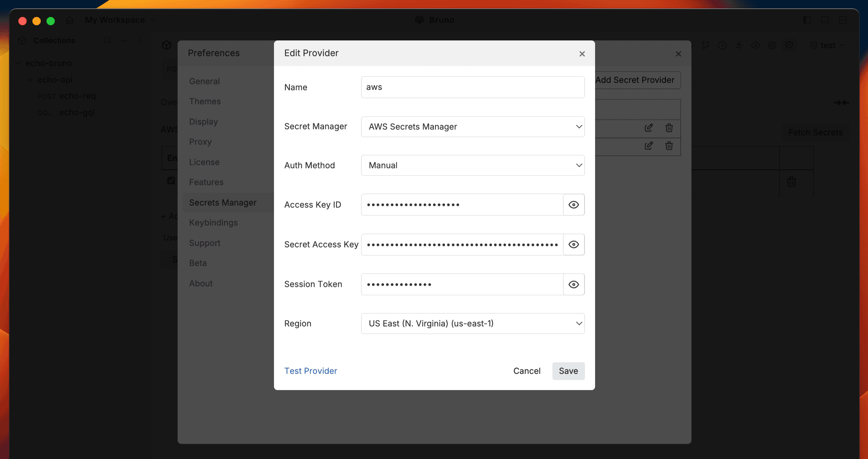Delete a secret provider with trash icon
868x459 pixels.
(x=669, y=128)
